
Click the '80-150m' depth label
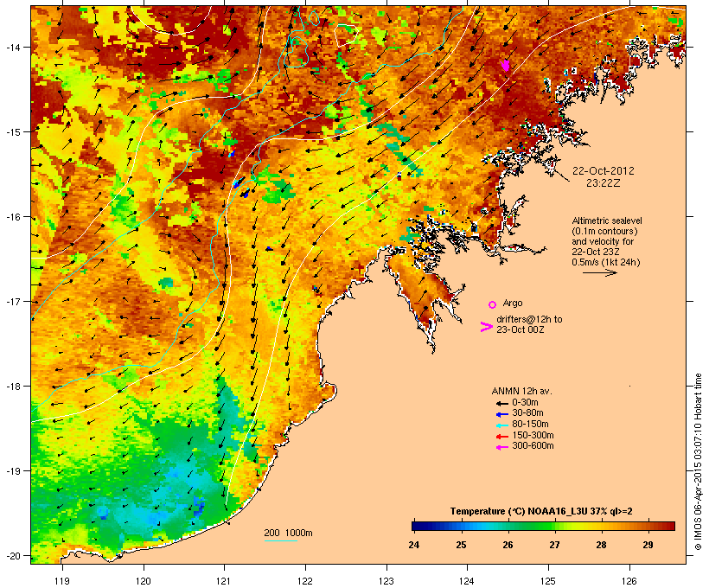(530, 425)
